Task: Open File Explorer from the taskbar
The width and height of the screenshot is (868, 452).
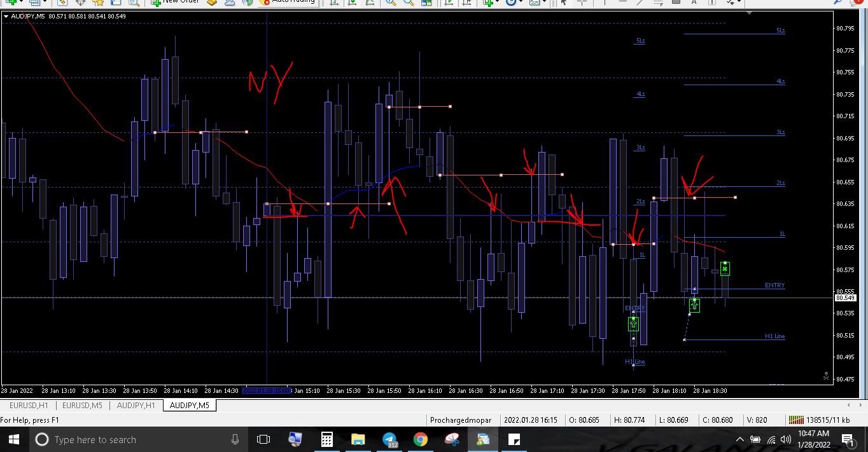Action: coord(358,439)
